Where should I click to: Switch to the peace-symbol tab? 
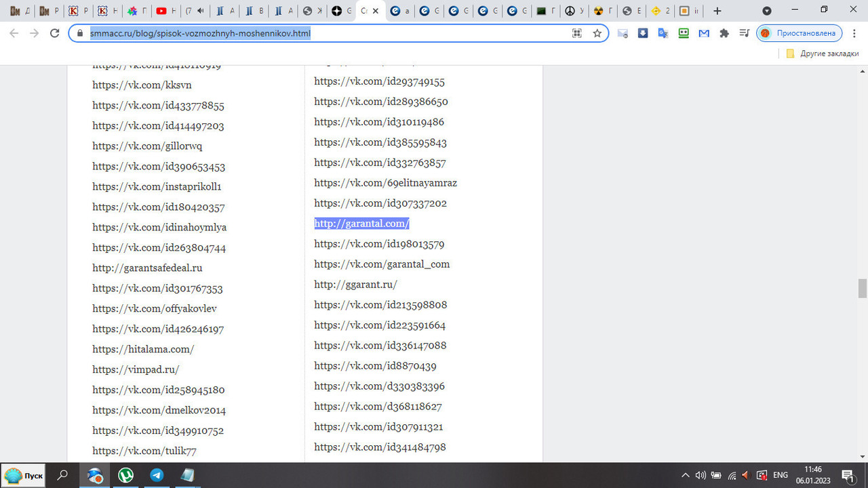(575, 11)
